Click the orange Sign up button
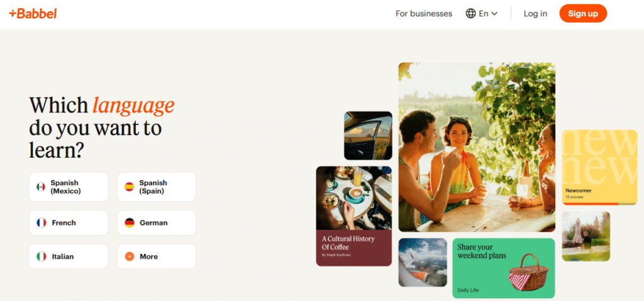Screen dimensions: 644x301 click(x=583, y=14)
